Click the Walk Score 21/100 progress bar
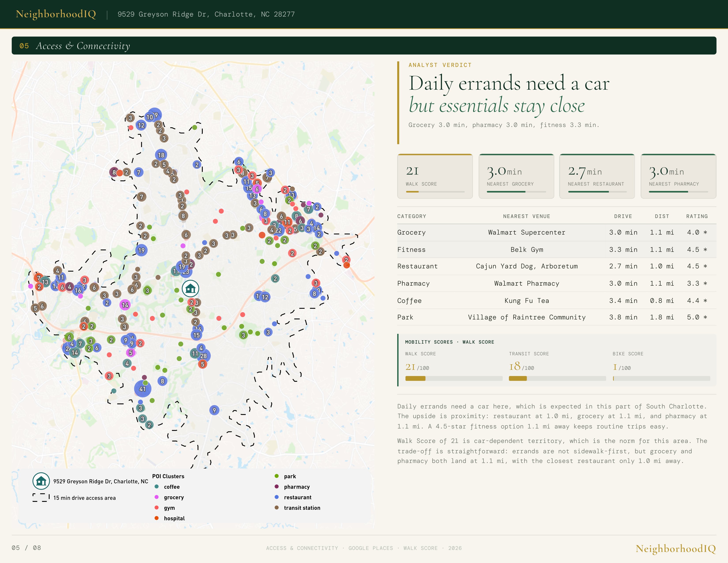Viewport: 728px width, 563px height. [x=454, y=379]
